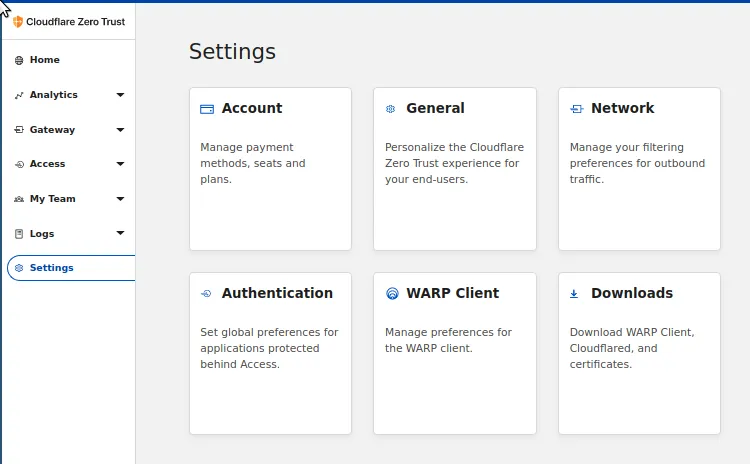Go to Home in the sidebar
Viewport: 750px width, 464px height.
45,60
